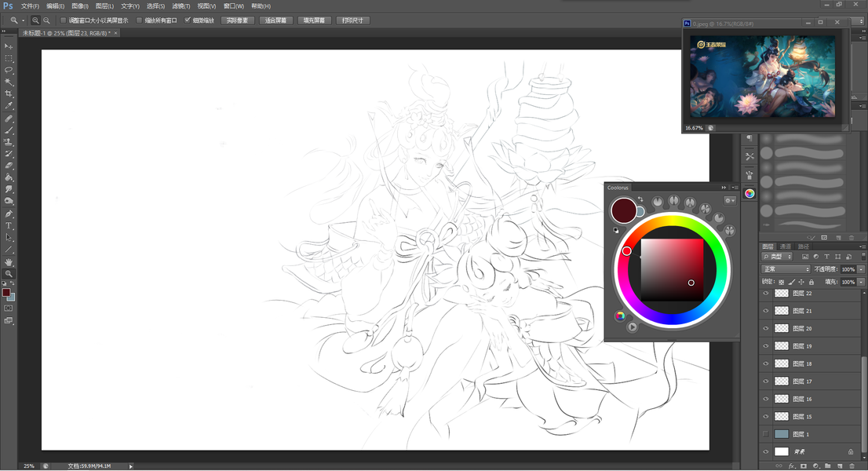Select the Paint Bucket tool
This screenshot has width=868, height=471.
click(x=9, y=177)
